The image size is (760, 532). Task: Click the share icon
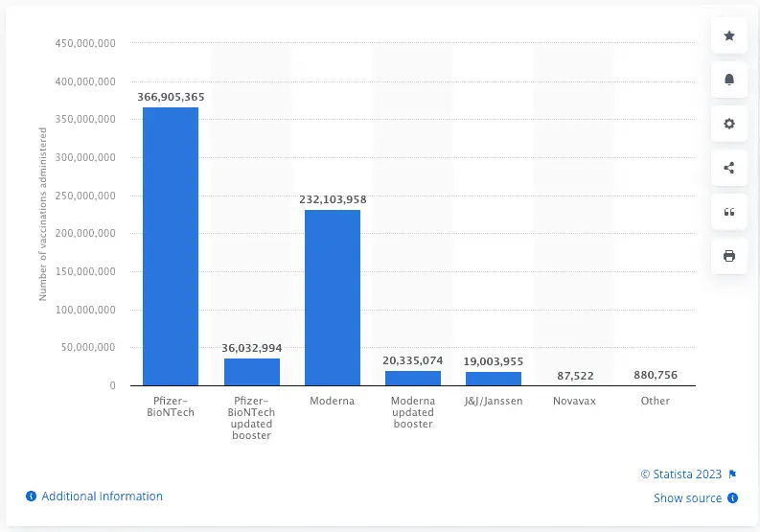729,168
